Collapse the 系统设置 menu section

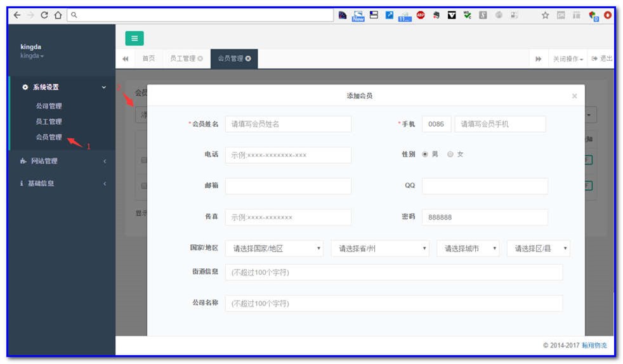103,87
